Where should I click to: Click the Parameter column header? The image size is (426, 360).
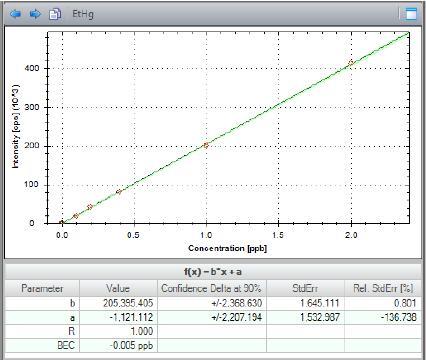[x=42, y=288]
